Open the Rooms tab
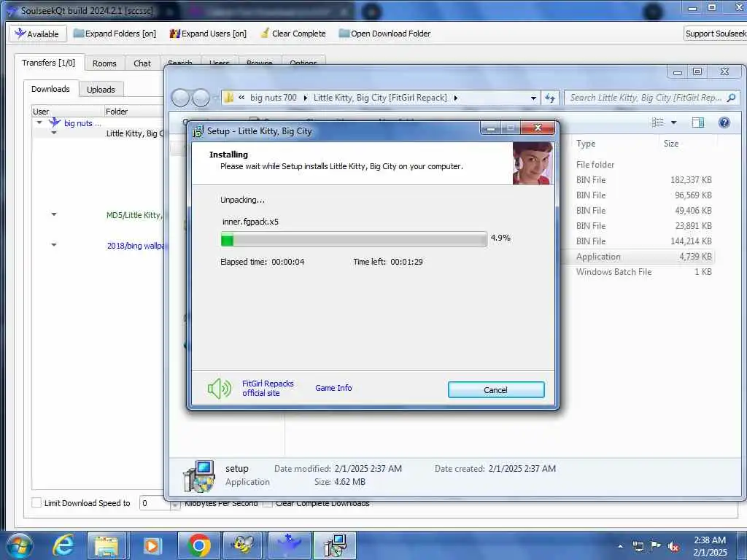 point(104,63)
